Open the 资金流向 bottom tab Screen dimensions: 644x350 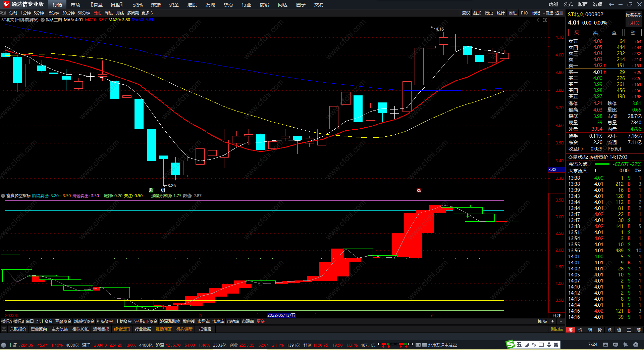(39, 329)
